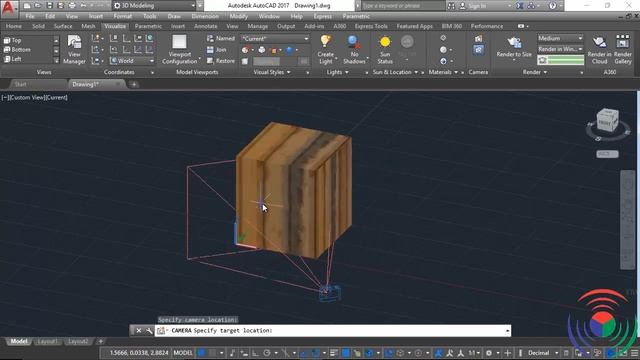Screen dimensions: 640x360
Task: Open the visual style *Current* dropdown
Action: coord(275,38)
